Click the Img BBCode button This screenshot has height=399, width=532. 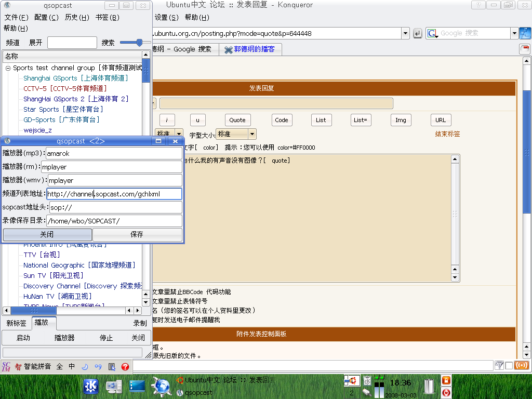[x=401, y=120]
